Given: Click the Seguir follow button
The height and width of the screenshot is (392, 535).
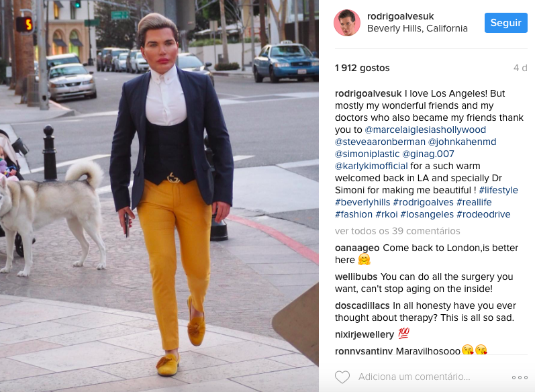Looking at the screenshot, I should pos(505,23).
